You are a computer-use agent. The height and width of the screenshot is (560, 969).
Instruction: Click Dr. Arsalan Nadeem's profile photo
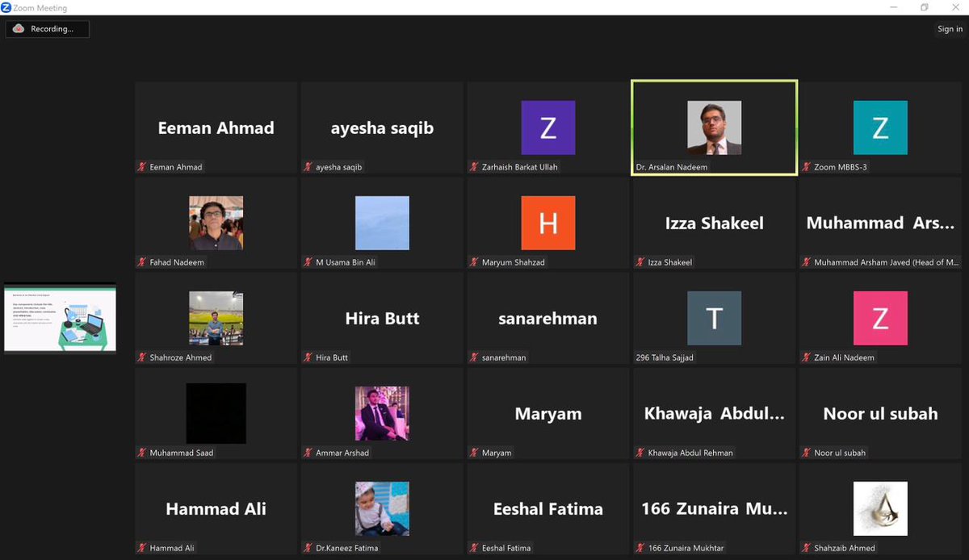[x=715, y=127]
